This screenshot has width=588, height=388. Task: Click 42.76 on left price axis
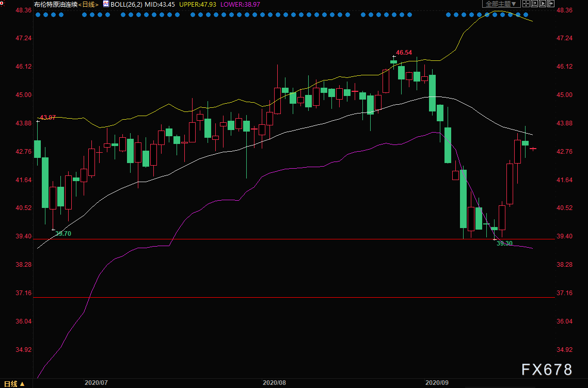[24, 152]
